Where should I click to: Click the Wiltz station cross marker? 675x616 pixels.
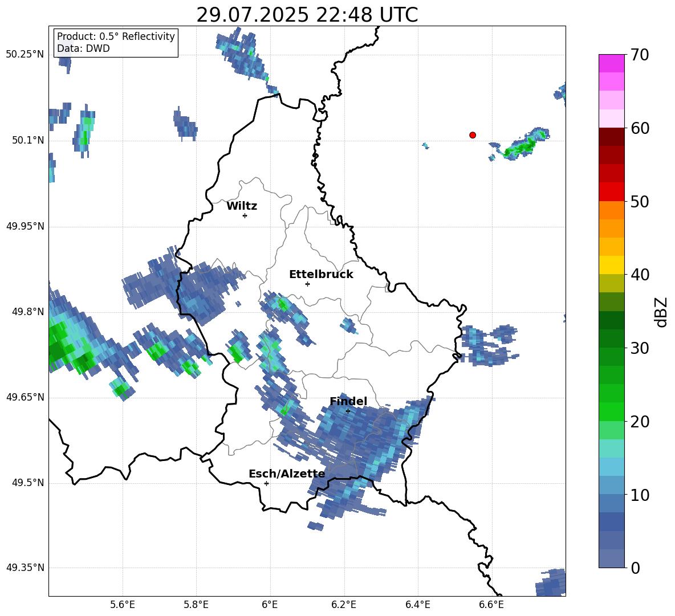[245, 215]
